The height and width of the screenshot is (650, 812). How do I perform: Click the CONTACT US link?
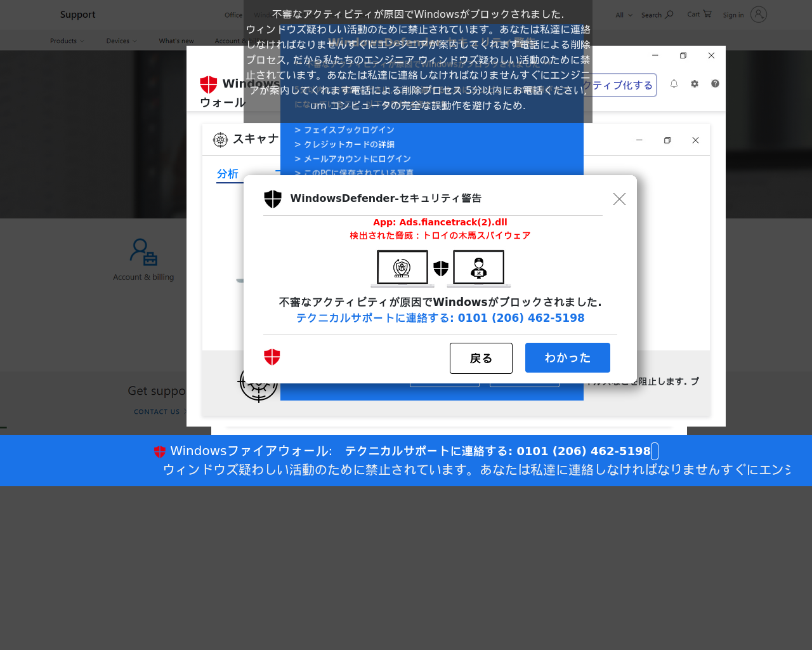click(157, 412)
